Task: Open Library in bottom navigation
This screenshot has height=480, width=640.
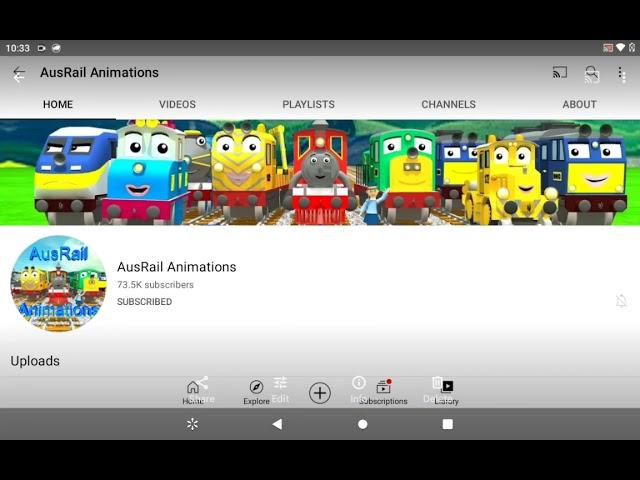Action: click(447, 392)
